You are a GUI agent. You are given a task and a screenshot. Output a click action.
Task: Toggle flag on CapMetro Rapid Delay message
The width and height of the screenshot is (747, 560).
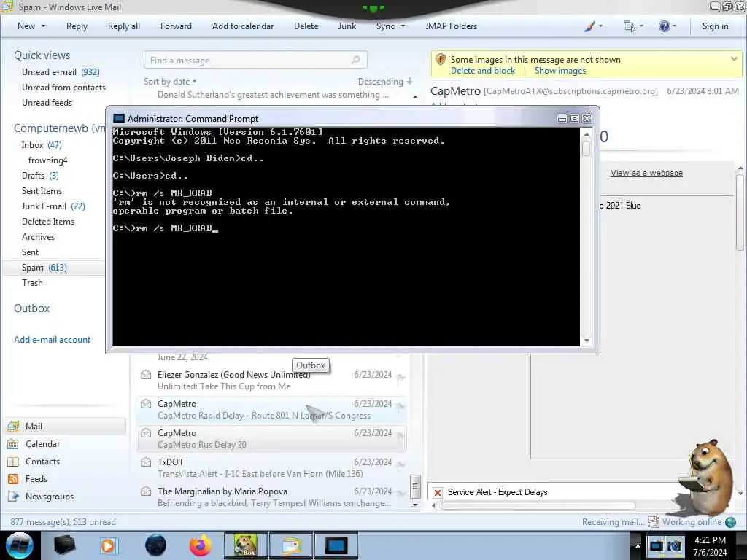coord(400,407)
